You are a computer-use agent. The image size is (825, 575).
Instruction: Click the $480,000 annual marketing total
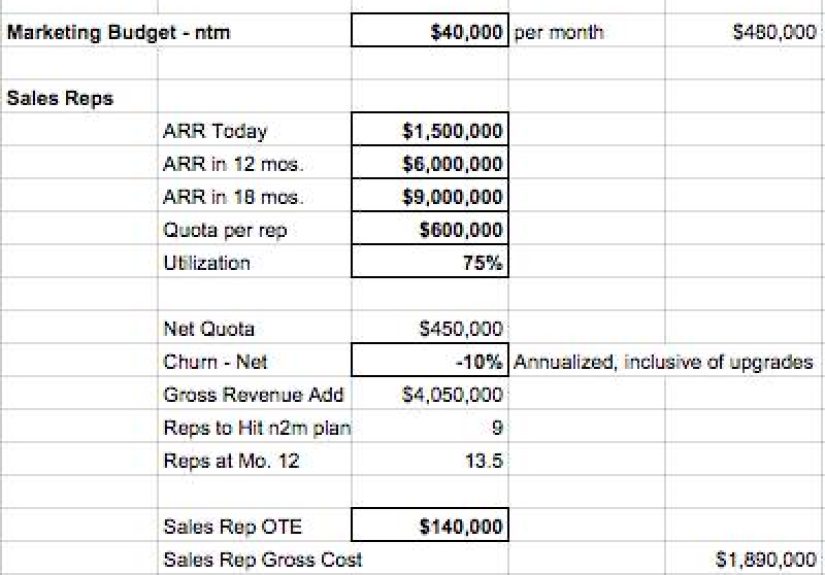(x=774, y=32)
